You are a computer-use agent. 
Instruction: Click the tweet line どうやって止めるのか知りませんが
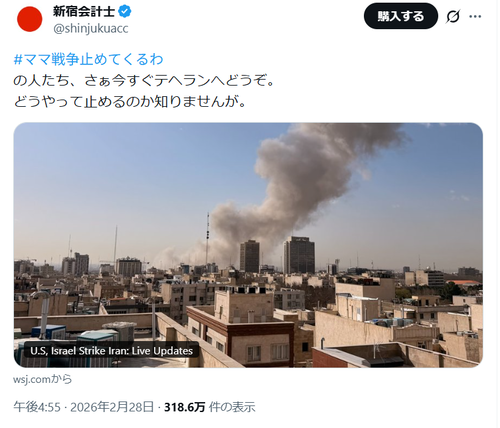tap(130, 101)
